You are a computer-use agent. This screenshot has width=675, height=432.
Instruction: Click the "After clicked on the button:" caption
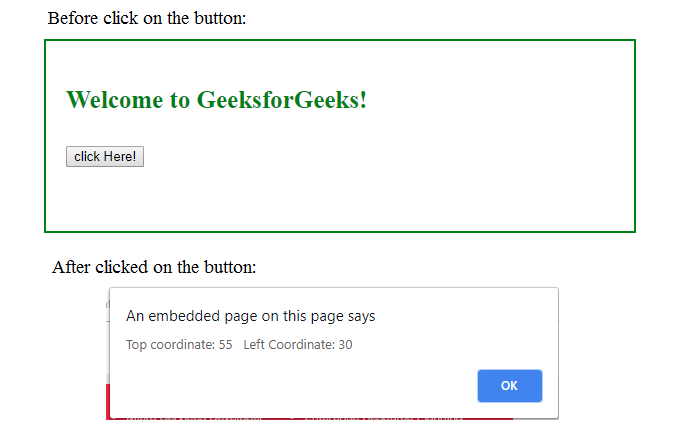[x=154, y=267]
